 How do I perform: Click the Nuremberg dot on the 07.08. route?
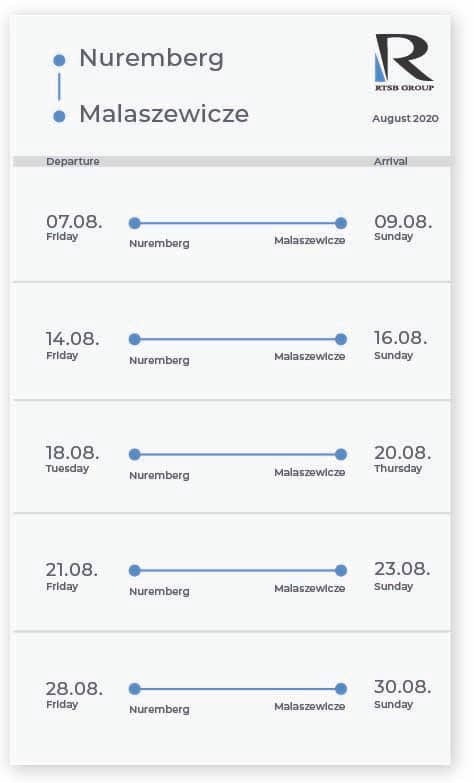(134, 223)
